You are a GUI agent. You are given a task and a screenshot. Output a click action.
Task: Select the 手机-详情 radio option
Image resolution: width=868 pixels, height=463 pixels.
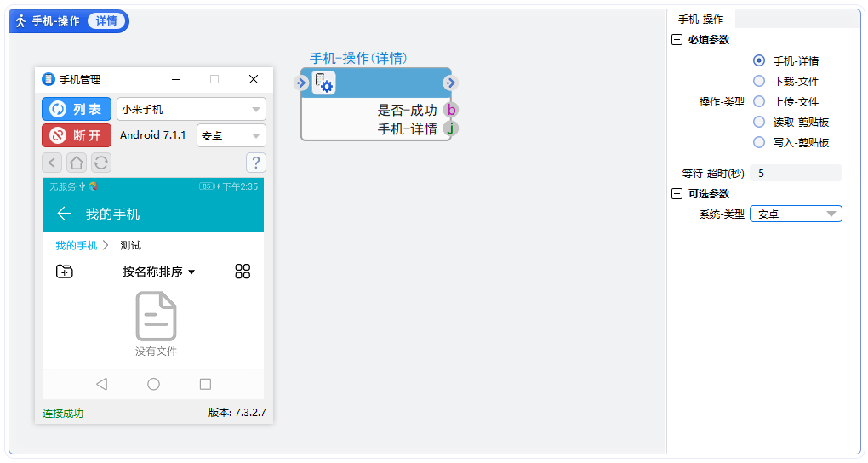click(759, 61)
